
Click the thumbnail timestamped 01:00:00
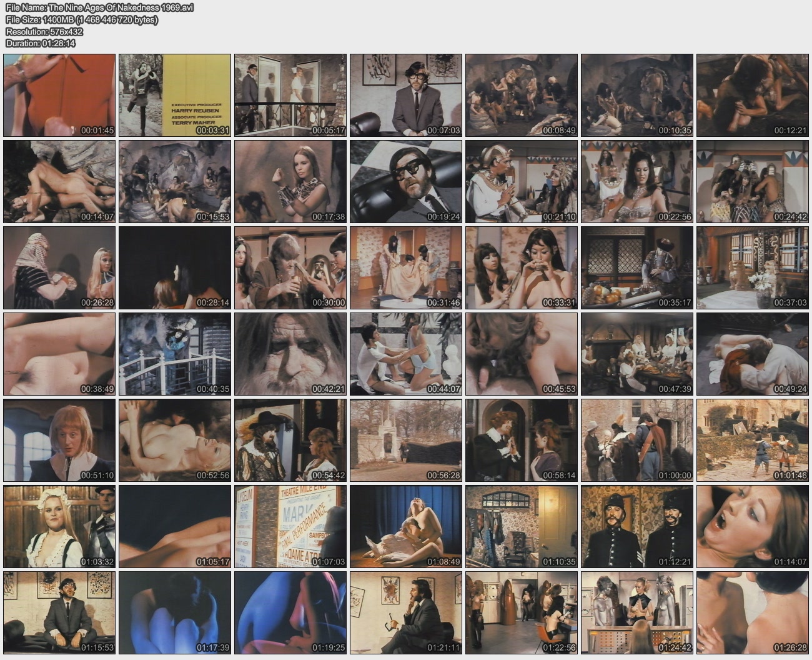click(637, 440)
